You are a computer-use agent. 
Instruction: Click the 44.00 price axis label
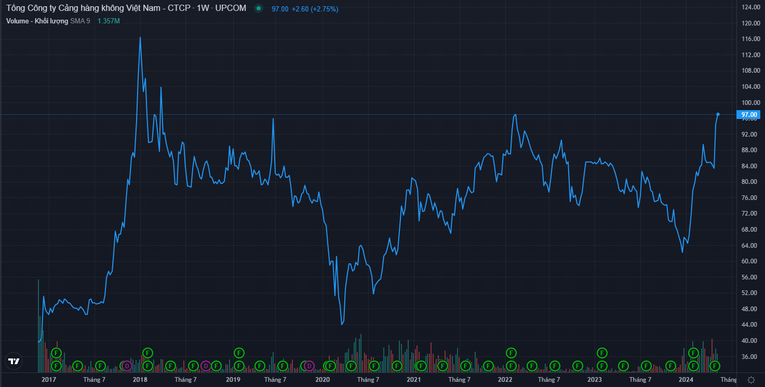click(750, 325)
